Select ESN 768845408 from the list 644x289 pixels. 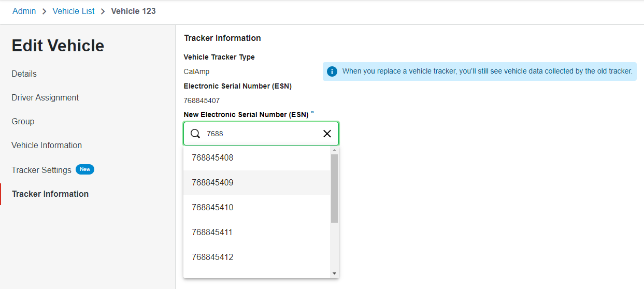coord(212,158)
